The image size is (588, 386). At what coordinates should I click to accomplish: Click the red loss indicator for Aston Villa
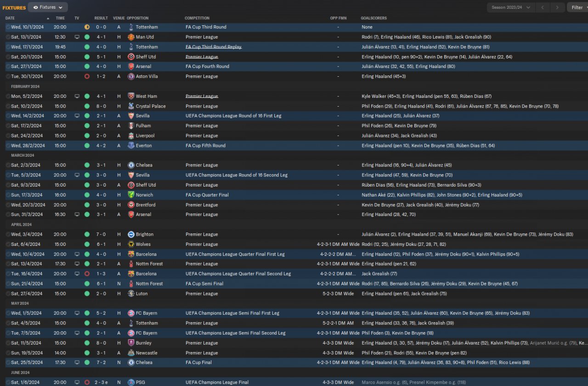click(87, 77)
